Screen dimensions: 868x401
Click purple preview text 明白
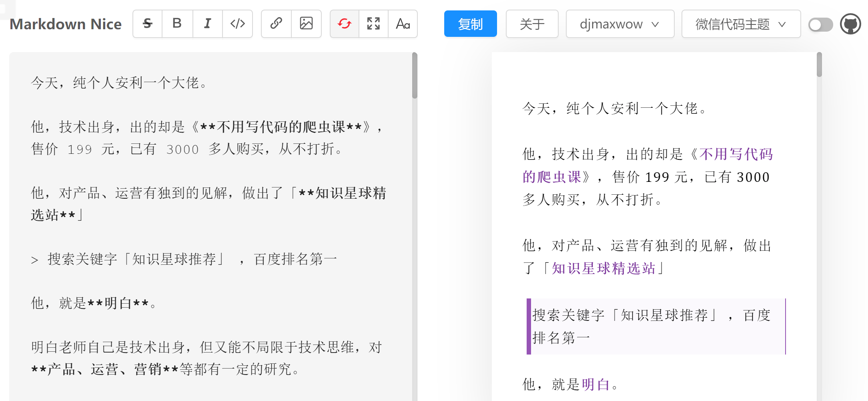pos(595,384)
